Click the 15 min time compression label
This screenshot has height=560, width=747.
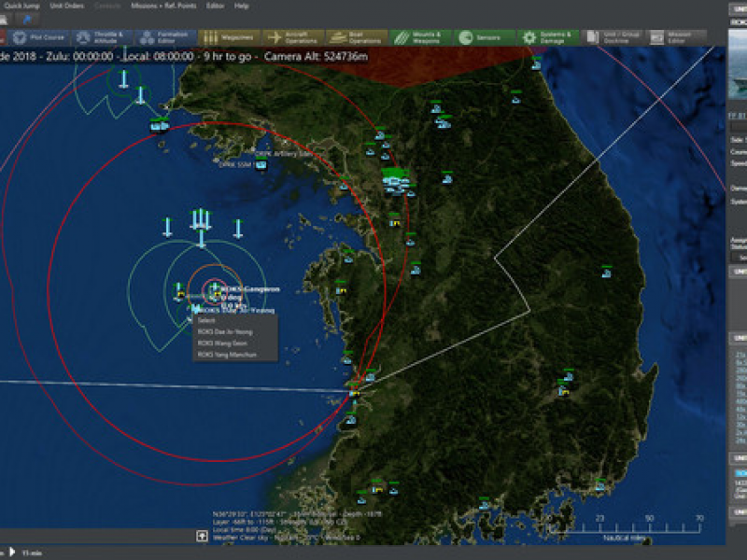click(32, 553)
